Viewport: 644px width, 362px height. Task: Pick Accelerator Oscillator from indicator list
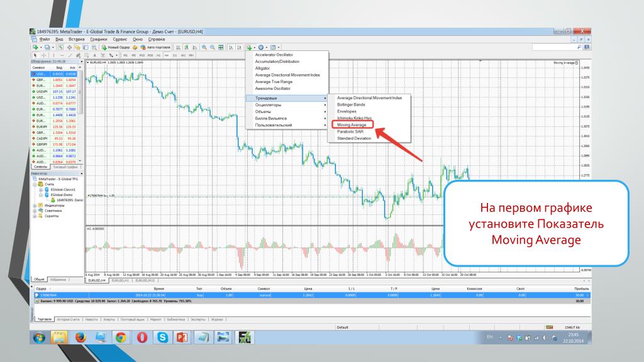(x=274, y=55)
